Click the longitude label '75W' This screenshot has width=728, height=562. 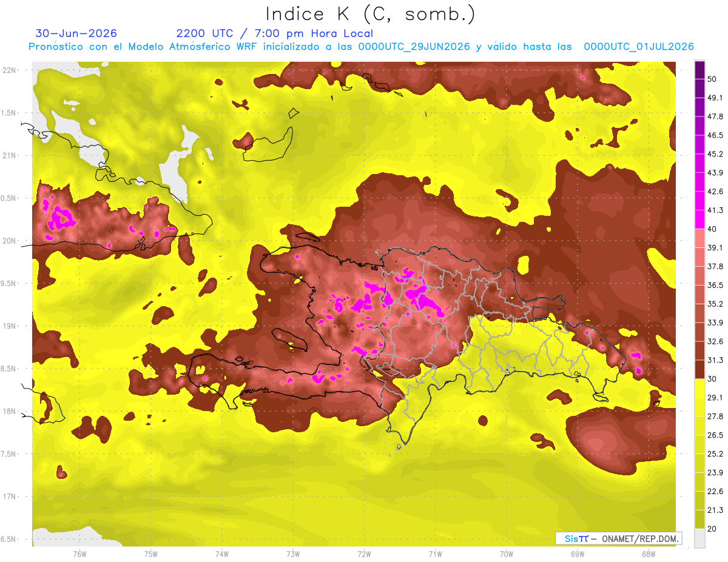(x=151, y=554)
